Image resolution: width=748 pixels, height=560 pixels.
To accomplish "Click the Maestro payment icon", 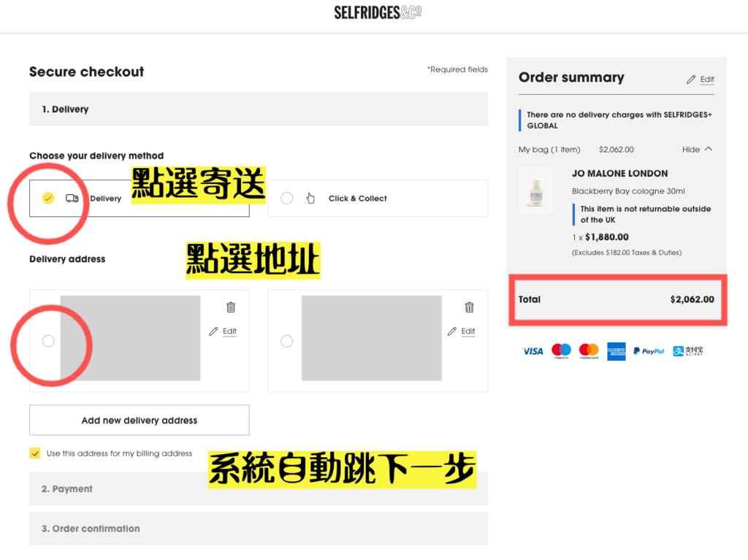I will tap(562, 351).
